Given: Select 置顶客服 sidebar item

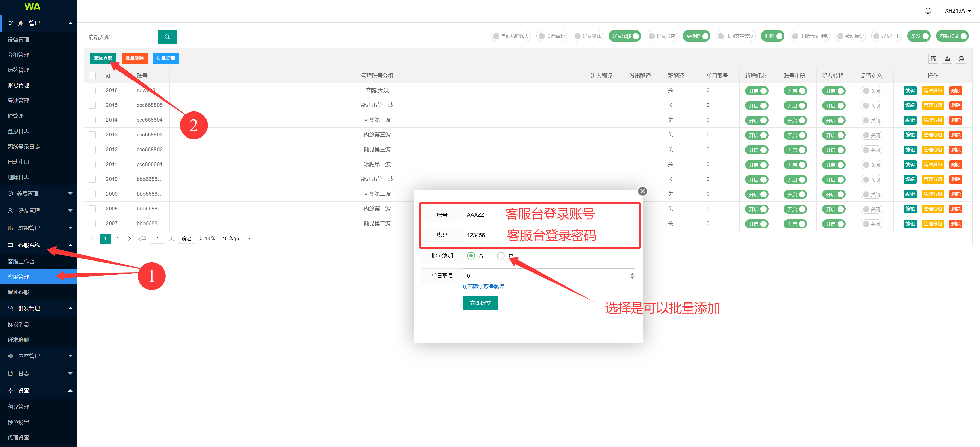Looking at the screenshot, I should click(18, 292).
